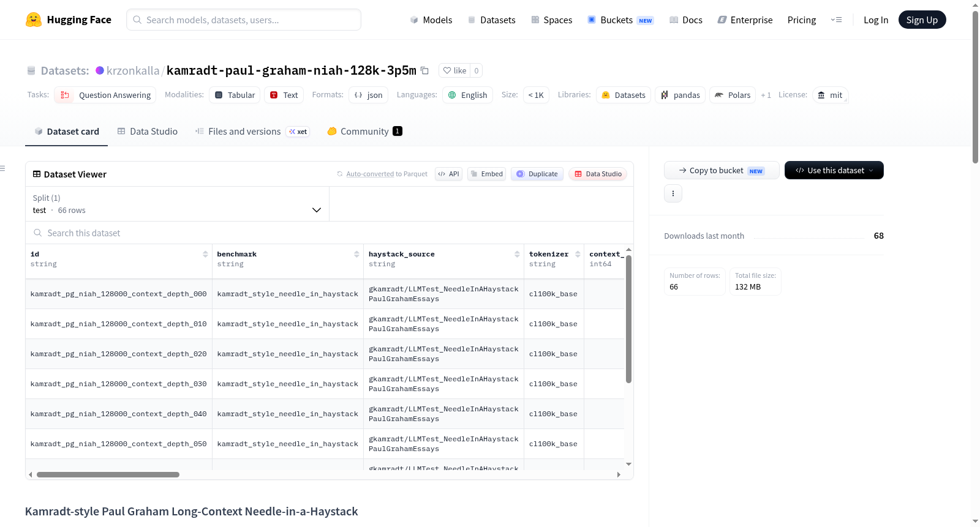Click the < 1K size tag

(536, 95)
